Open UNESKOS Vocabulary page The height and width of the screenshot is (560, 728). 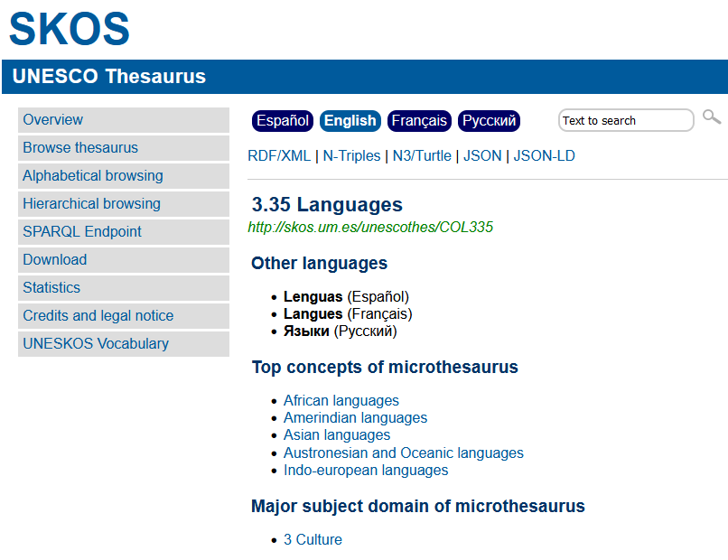124,343
